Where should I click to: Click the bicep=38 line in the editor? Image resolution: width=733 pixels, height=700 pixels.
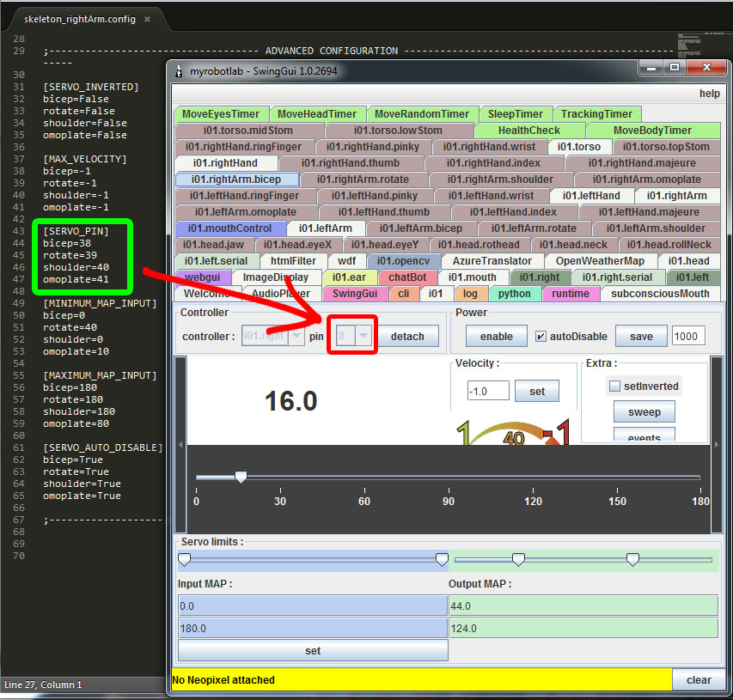67,243
